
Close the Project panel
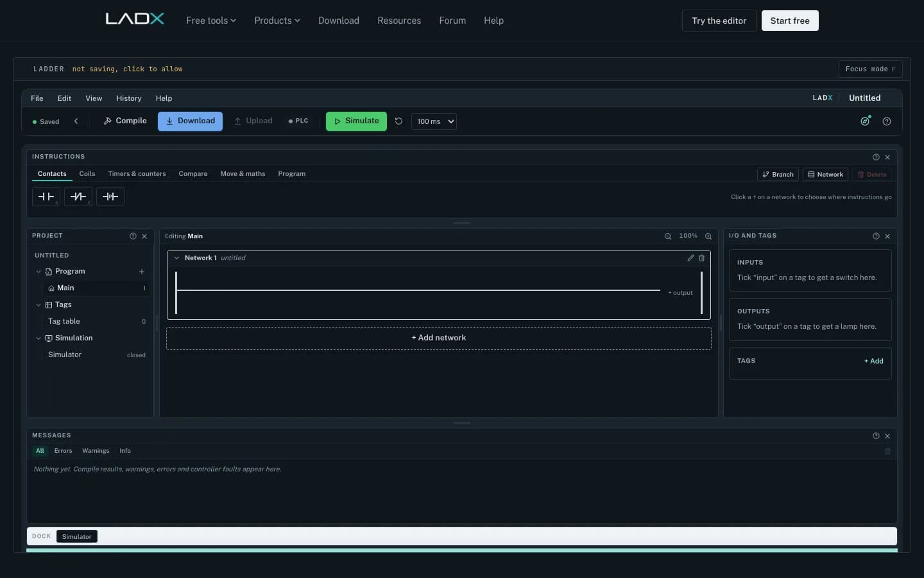pos(144,236)
